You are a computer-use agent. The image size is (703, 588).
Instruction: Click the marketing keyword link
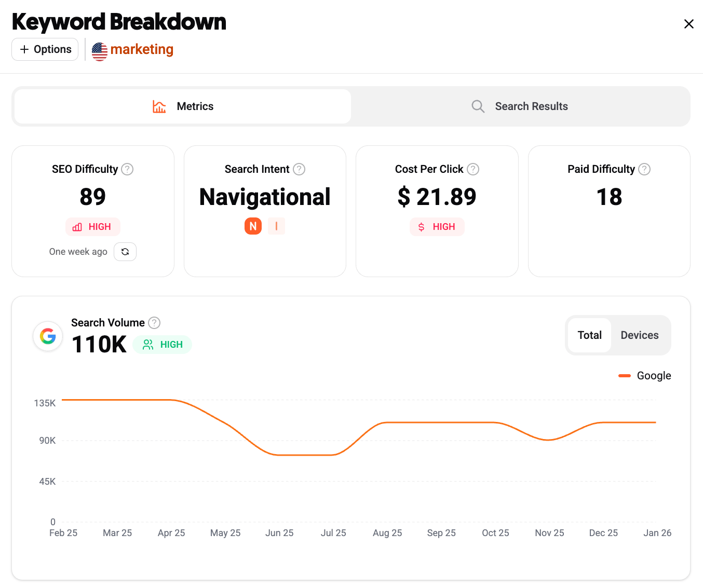coord(142,49)
